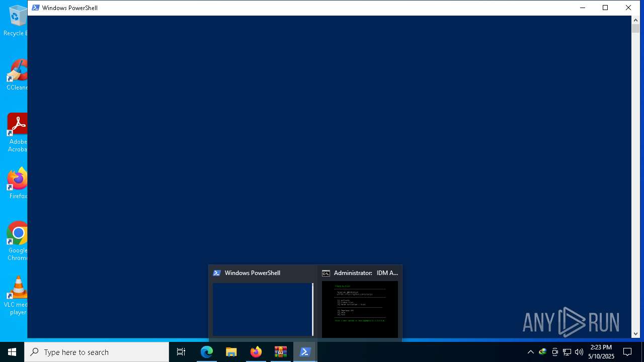644x362 pixels.
Task: Click the Windows Start button
Action: (12, 352)
